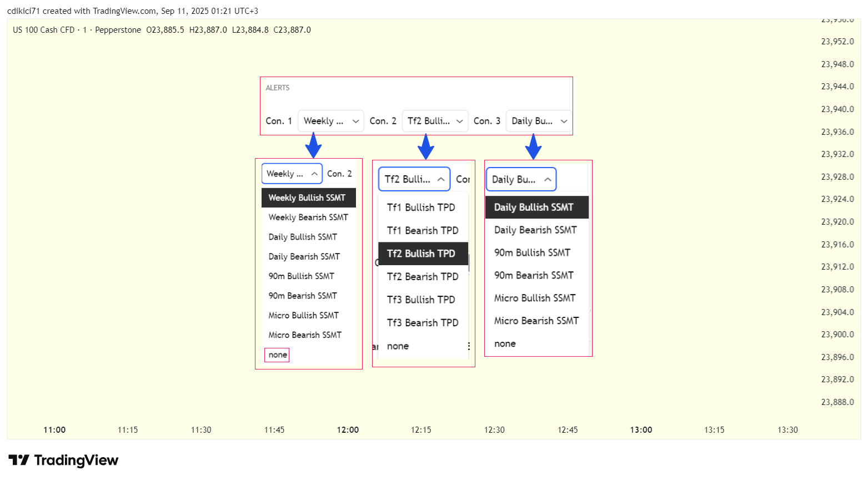Select none in the Con. 3 list
Viewport: 868px width, 481px height.
pyautogui.click(x=537, y=344)
